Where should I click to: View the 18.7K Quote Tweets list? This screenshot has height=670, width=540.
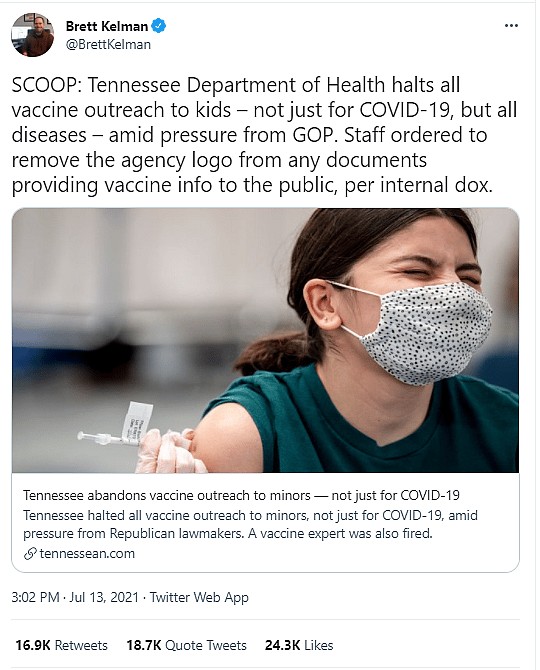186,645
